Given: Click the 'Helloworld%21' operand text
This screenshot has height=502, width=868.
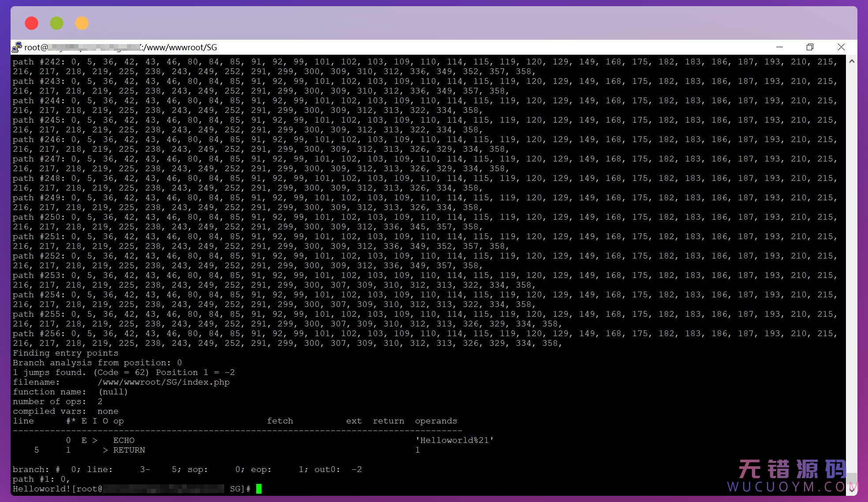Looking at the screenshot, I should tap(454, 440).
